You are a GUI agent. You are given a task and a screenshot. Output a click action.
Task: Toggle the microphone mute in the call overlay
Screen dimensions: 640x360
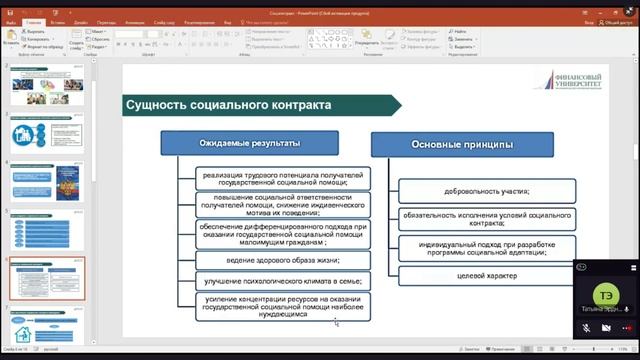coord(586,328)
